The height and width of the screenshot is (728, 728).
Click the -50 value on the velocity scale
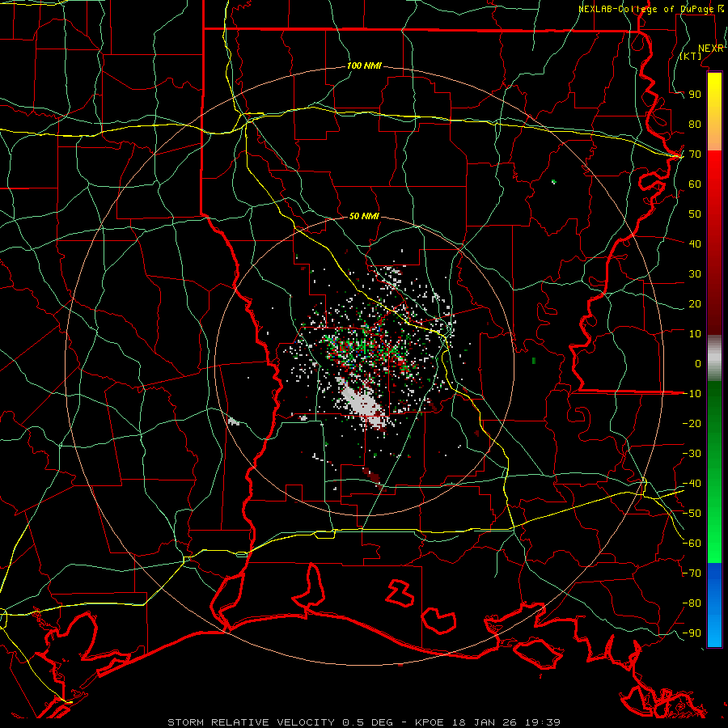[x=692, y=514]
